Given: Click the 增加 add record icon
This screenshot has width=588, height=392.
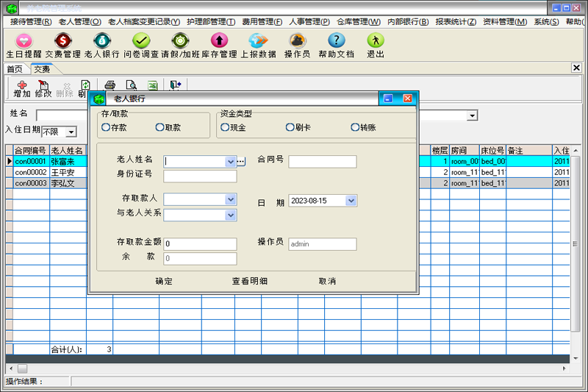Looking at the screenshot, I should pos(22,89).
